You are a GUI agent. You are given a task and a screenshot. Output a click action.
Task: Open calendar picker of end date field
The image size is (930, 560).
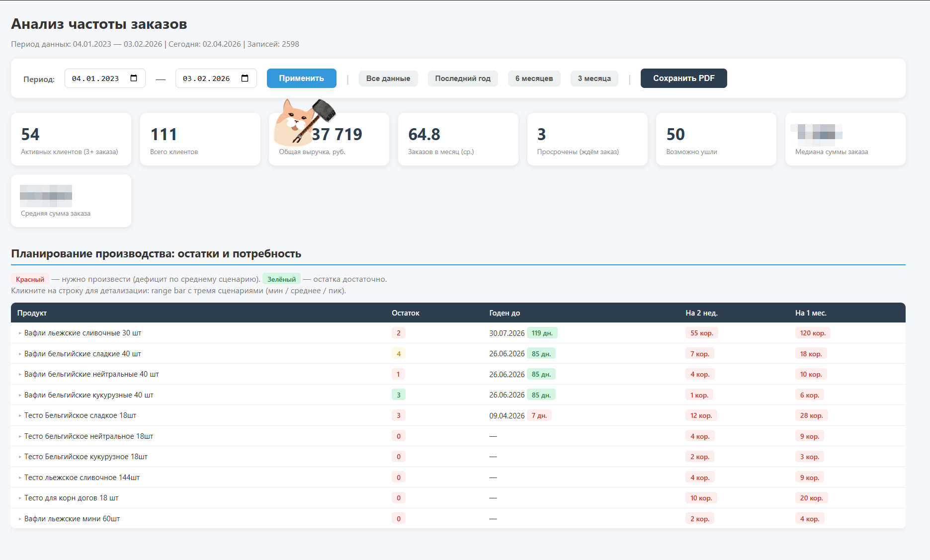pyautogui.click(x=245, y=79)
